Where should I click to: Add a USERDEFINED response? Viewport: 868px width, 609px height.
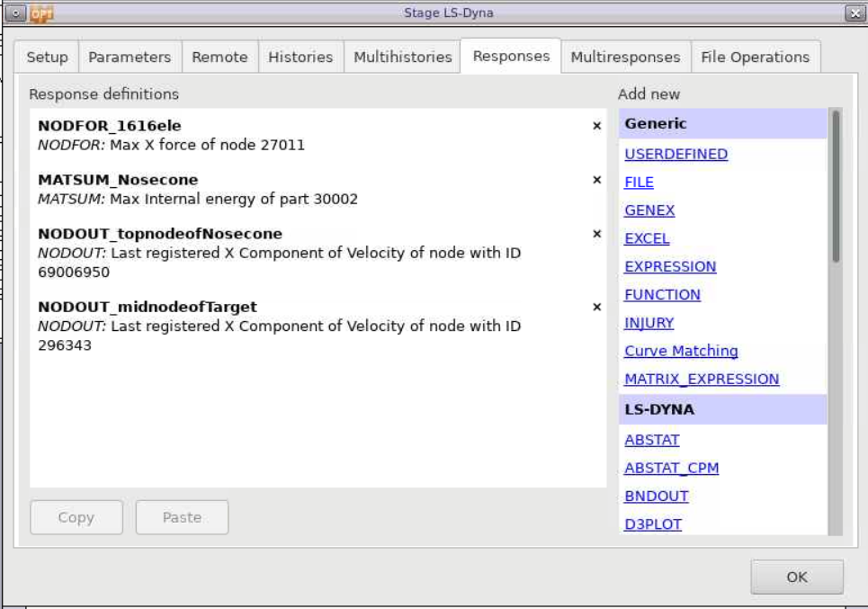tap(676, 154)
